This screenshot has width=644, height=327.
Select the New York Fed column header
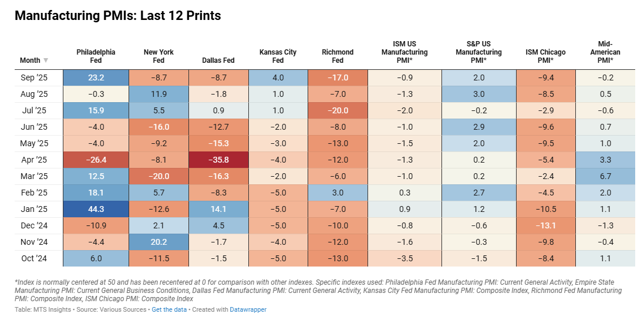tap(159, 56)
